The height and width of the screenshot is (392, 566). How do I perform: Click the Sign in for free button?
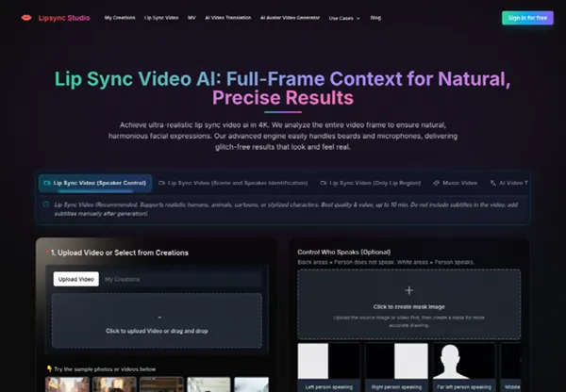(x=527, y=18)
